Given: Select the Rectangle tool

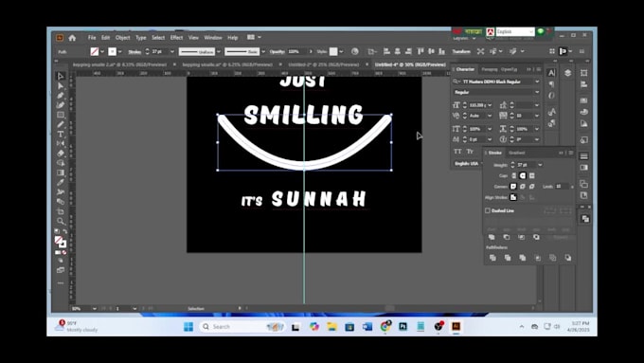Looking at the screenshot, I should click(61, 115).
